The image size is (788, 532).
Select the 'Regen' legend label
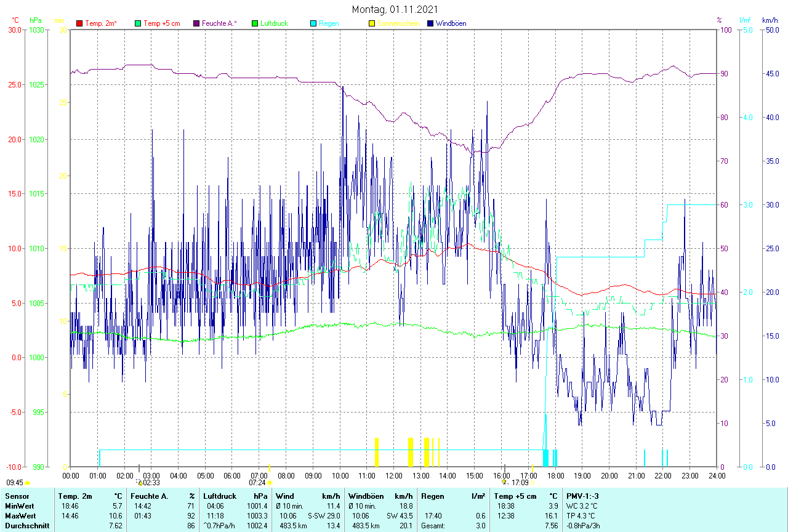tap(329, 23)
